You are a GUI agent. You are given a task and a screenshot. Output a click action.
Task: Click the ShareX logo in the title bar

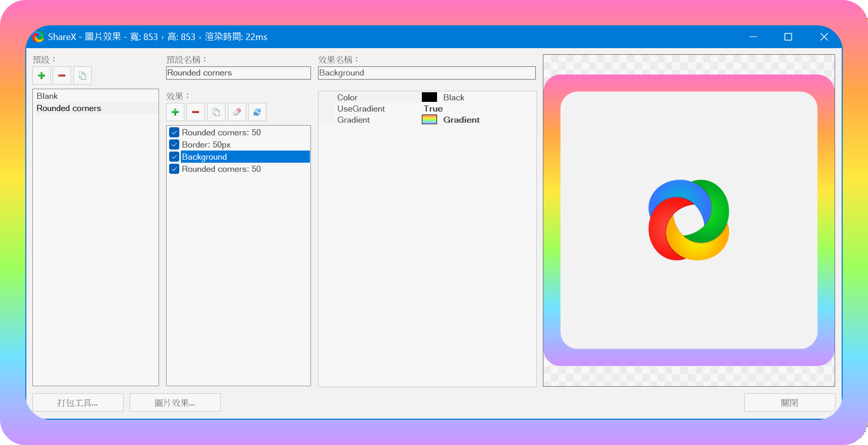point(38,37)
